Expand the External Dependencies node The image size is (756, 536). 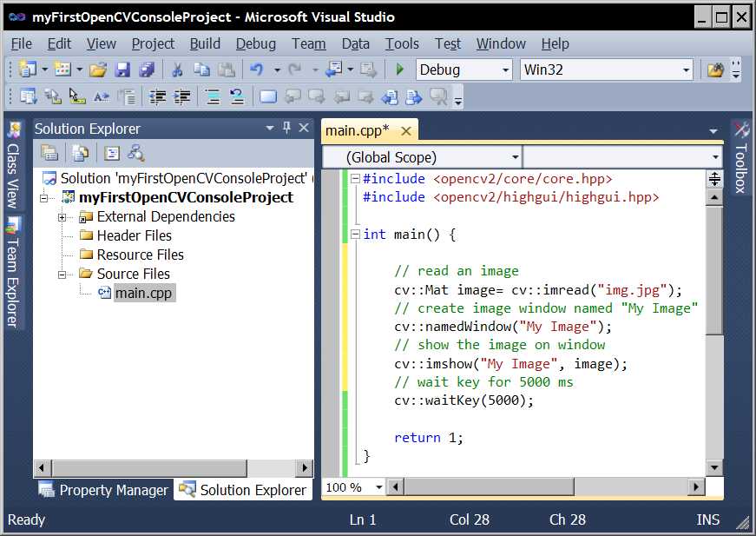pyautogui.click(x=62, y=217)
